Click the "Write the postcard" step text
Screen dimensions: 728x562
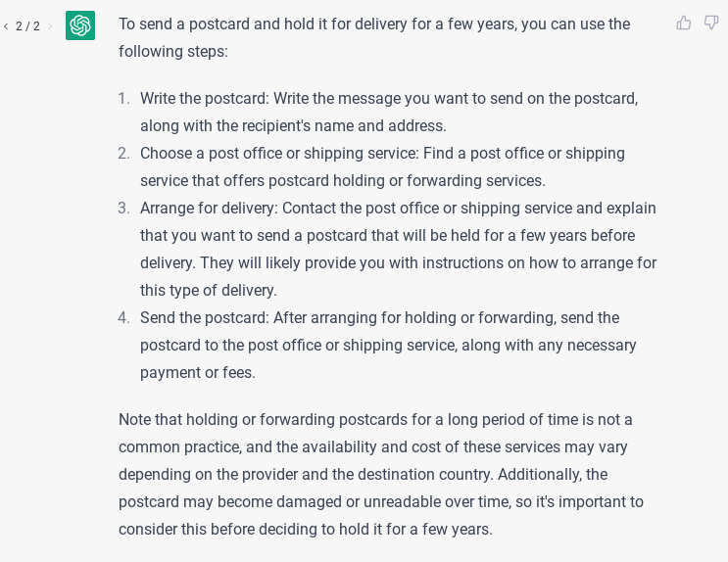204,99
